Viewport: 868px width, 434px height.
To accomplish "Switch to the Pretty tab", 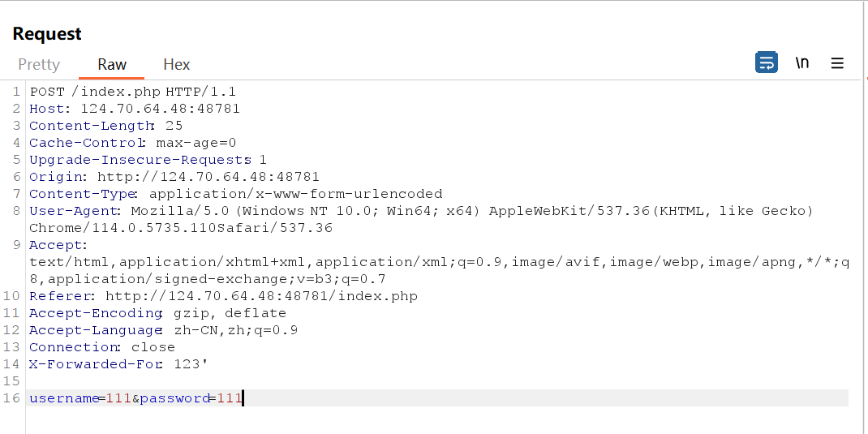I will pos(39,64).
